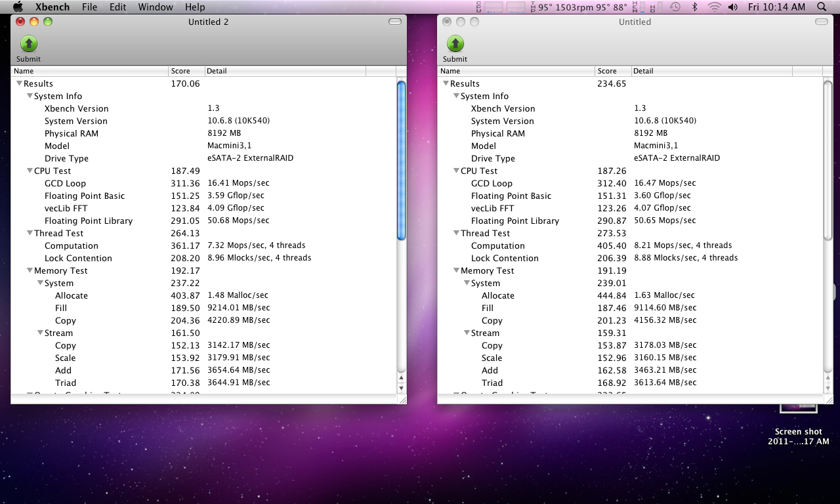This screenshot has width=840, height=504.
Task: Click score 170.06 in Untitled 2
Action: click(x=185, y=83)
